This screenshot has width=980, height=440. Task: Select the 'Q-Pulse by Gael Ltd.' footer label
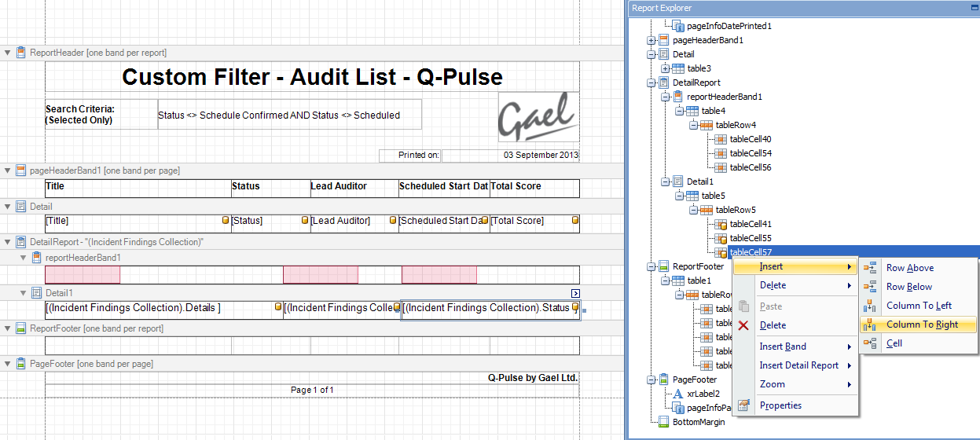click(x=312, y=378)
